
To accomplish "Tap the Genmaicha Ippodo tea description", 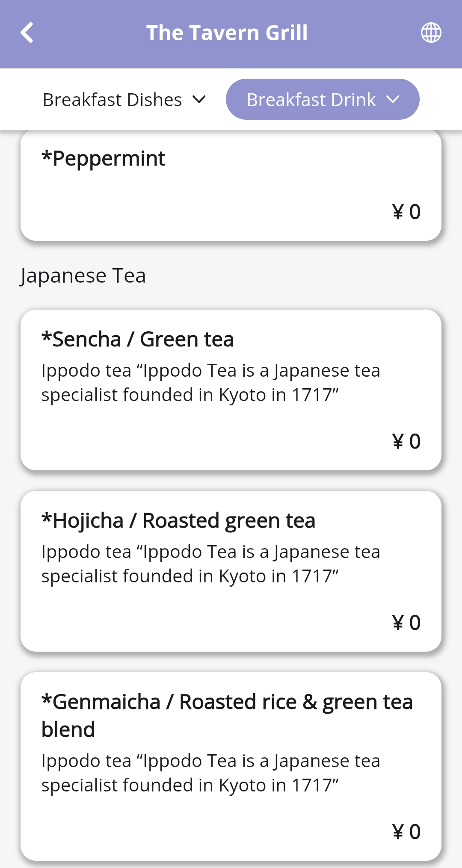I will click(x=210, y=773).
